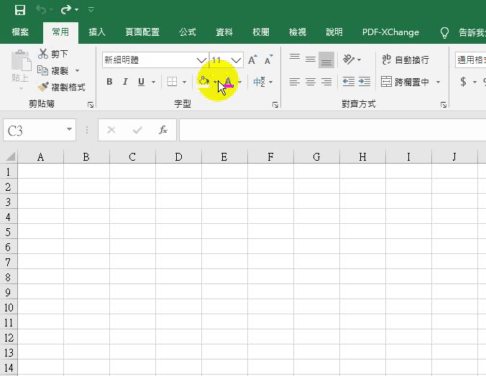Open the 說明 (Help) tab
The height and width of the screenshot is (376, 486).
[x=334, y=32]
